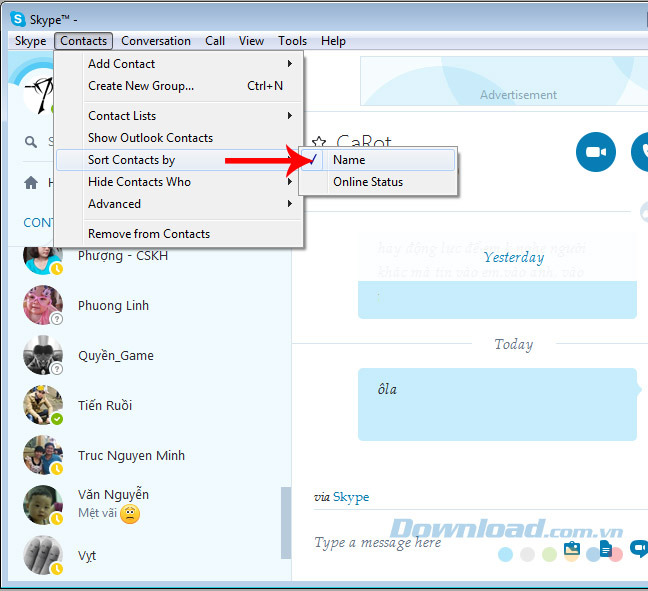
Task: Star CaRot as a favorite
Action: pos(319,142)
